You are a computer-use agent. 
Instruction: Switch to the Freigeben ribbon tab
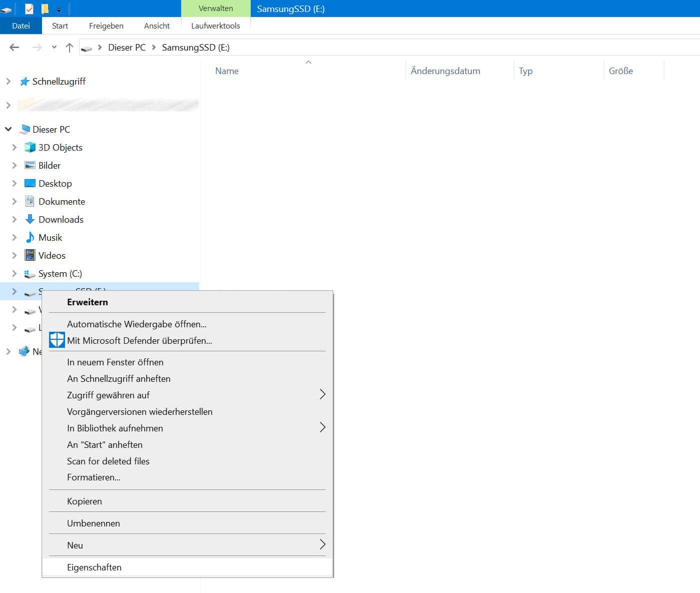106,26
